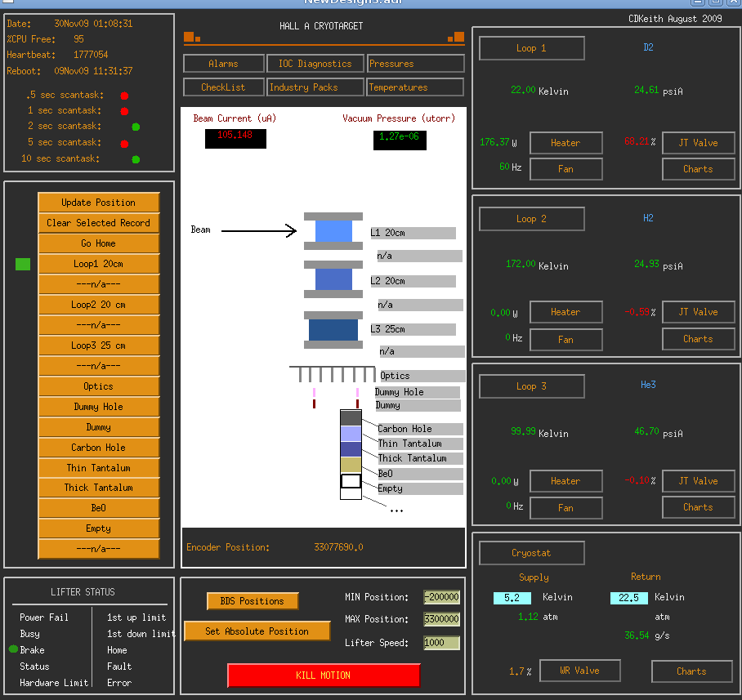Click Clear Selected Record
This screenshot has height=700, width=742.
(98, 223)
